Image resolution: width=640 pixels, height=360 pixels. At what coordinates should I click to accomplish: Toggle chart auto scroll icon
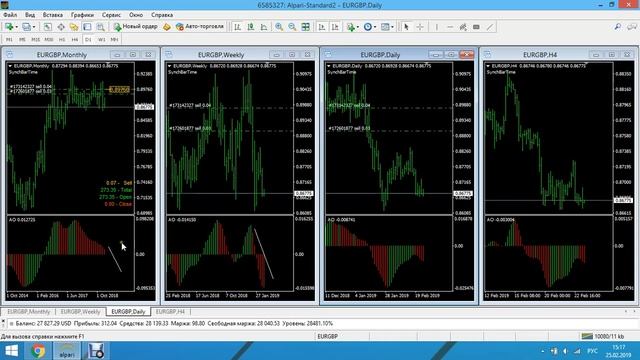tap(322, 27)
